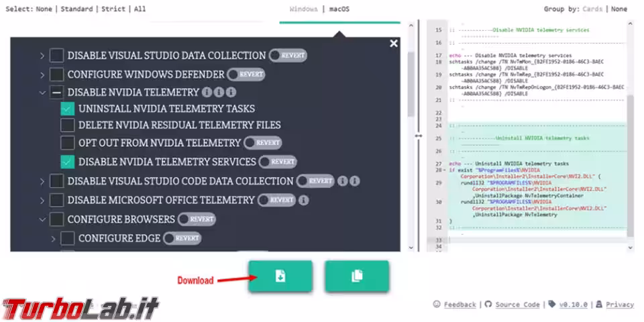This screenshot has height=322, width=644.
Task: Click the tag icon beside version v0.10.0
Action: pos(552,305)
